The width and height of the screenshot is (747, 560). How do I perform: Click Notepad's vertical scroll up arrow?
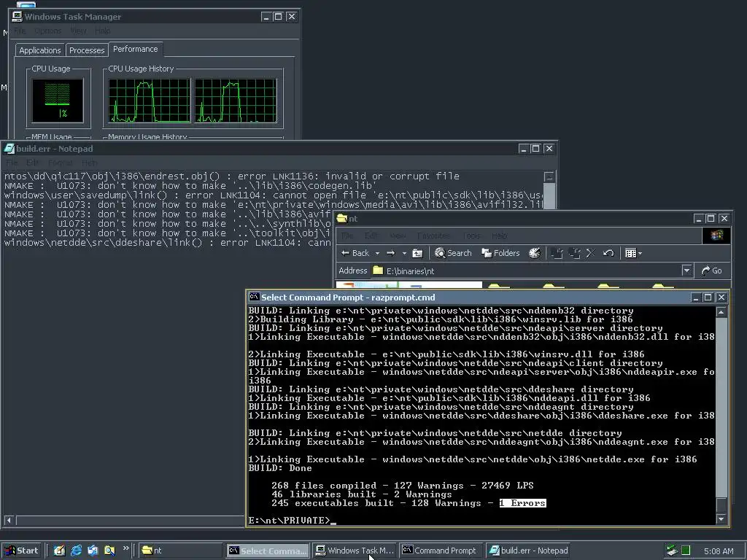click(549, 176)
